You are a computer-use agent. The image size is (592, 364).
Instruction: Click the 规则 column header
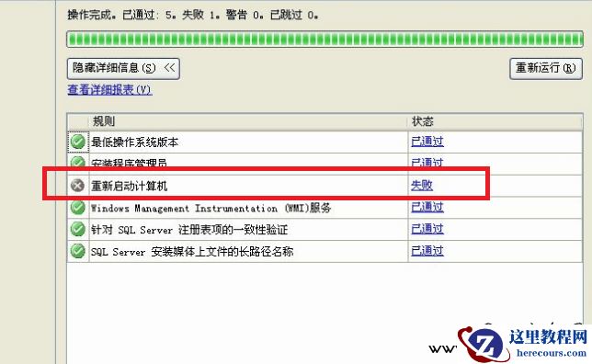pyautogui.click(x=247, y=121)
